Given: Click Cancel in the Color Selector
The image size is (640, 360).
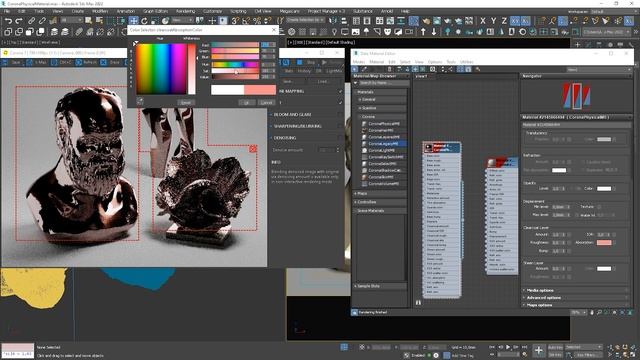Looking at the screenshot, I should [267, 102].
